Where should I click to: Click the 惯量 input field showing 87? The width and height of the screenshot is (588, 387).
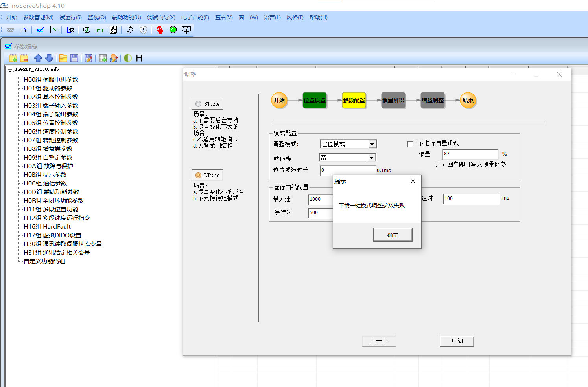[471, 154]
